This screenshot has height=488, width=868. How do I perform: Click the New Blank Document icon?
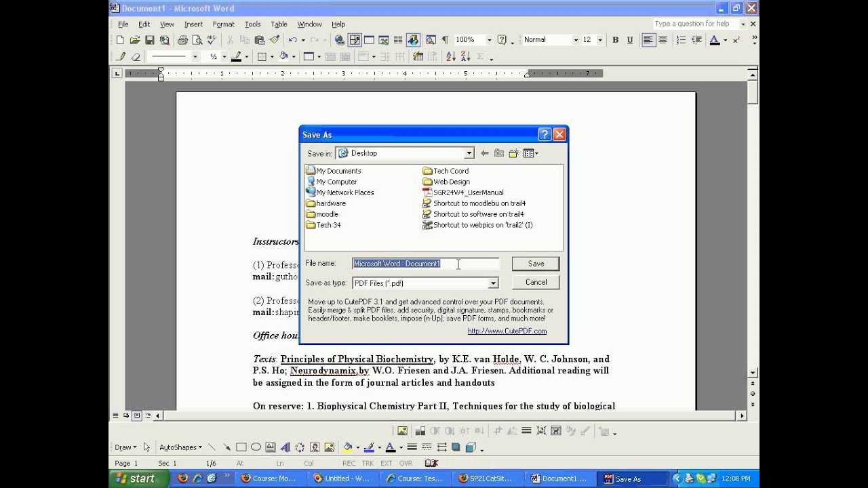point(120,40)
